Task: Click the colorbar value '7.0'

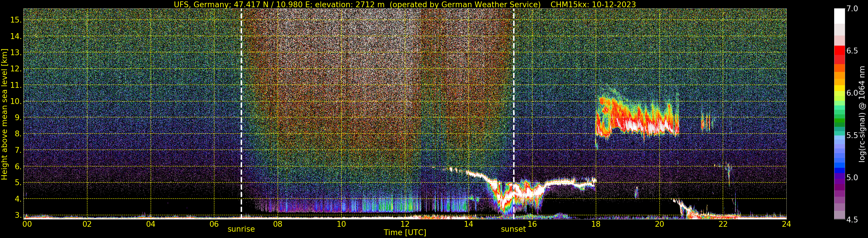Action: [852, 9]
